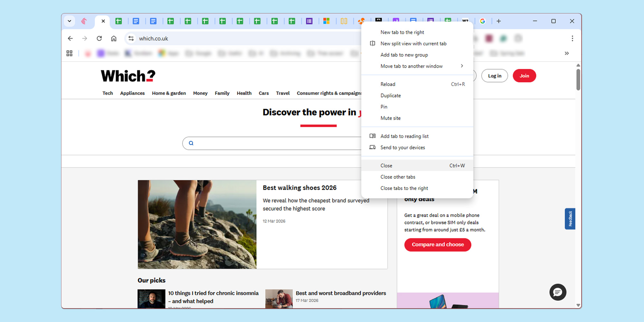The width and height of the screenshot is (644, 322).
Task: Open the bookmarks overflow chevron
Action: coord(567,53)
